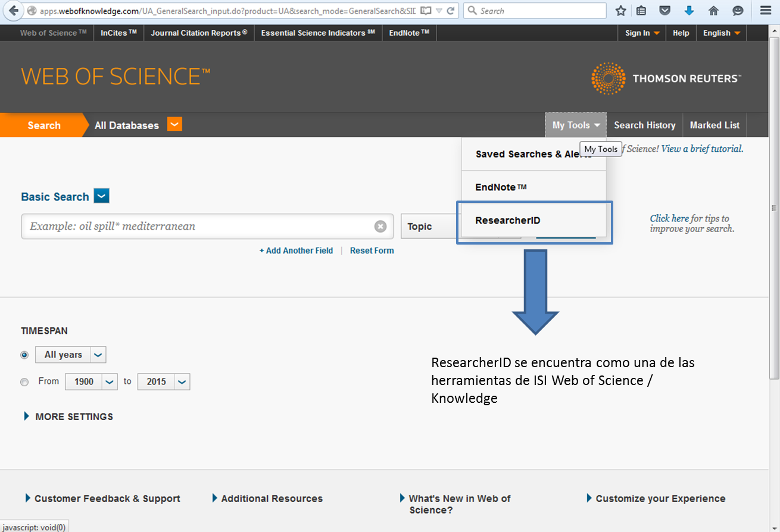
Task: Choose ResearcherID in My Tools menu
Action: tap(534, 221)
